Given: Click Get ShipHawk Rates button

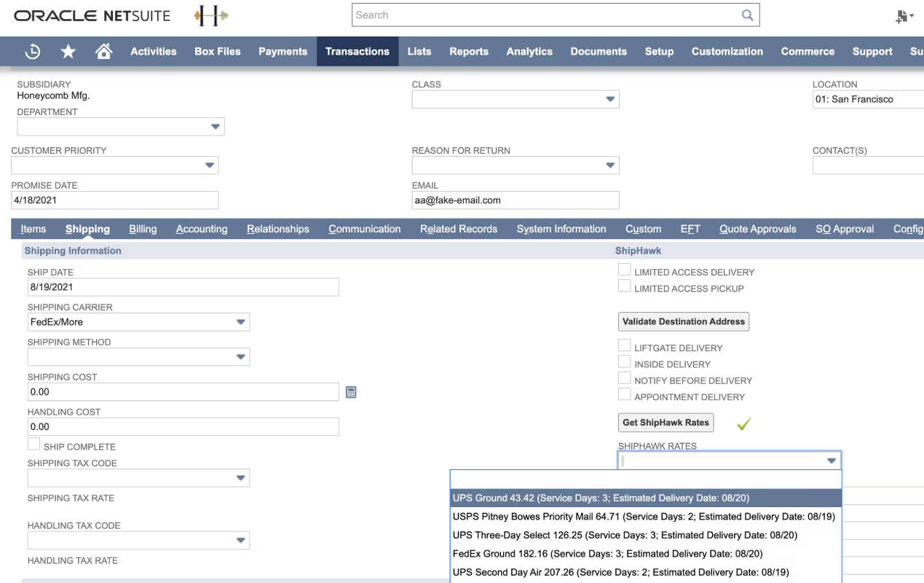Looking at the screenshot, I should pos(666,423).
